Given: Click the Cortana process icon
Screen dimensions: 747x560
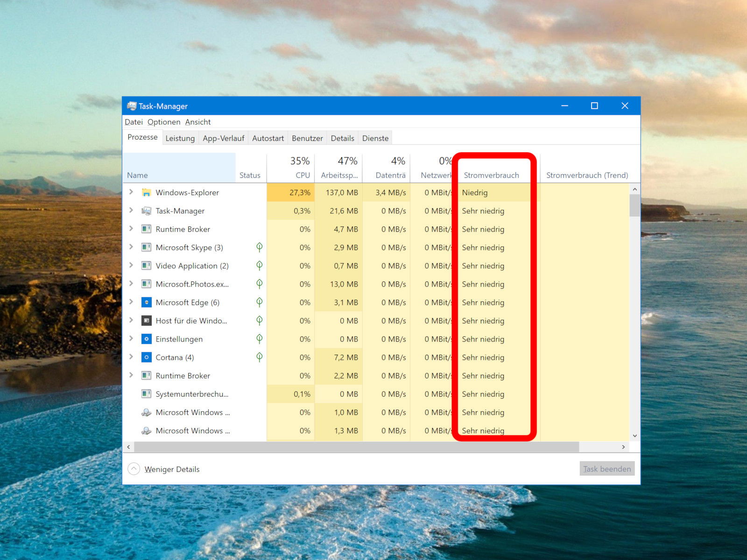Looking at the screenshot, I should (x=146, y=357).
